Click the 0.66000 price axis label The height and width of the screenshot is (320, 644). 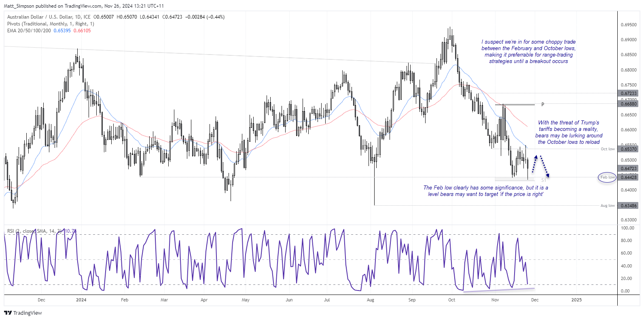point(629,130)
